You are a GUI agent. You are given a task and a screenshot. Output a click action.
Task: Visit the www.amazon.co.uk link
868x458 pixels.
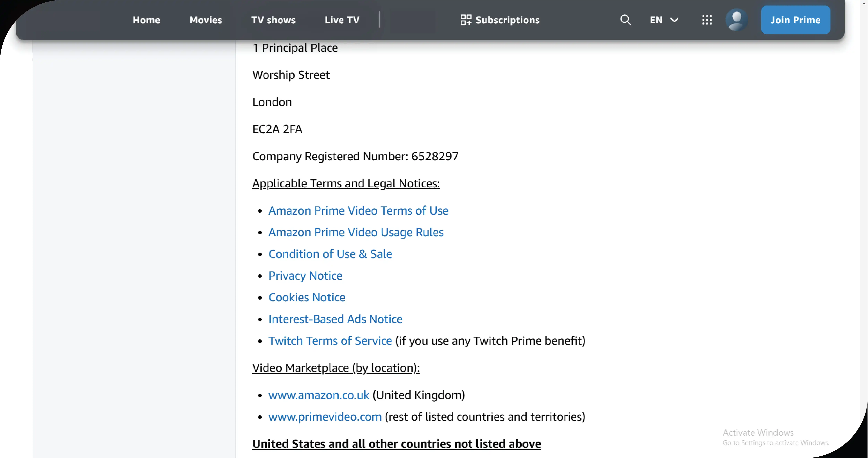(319, 395)
